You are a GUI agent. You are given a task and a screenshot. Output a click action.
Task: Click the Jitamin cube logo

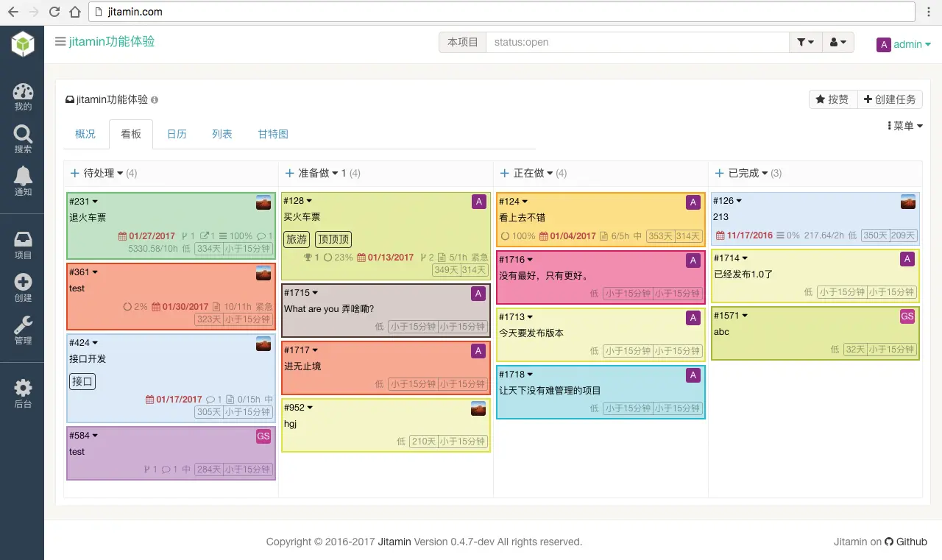[22, 44]
